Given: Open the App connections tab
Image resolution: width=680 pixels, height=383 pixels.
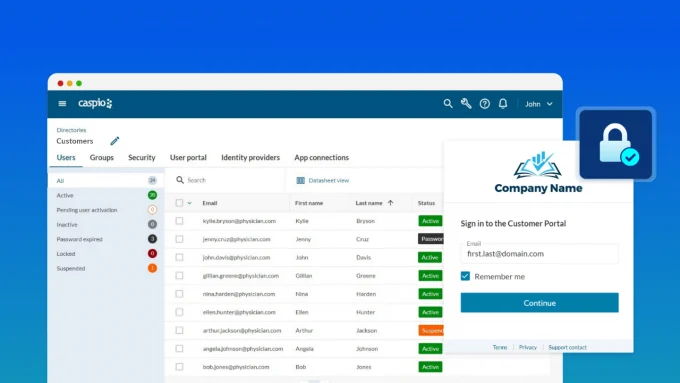Looking at the screenshot, I should (x=321, y=157).
